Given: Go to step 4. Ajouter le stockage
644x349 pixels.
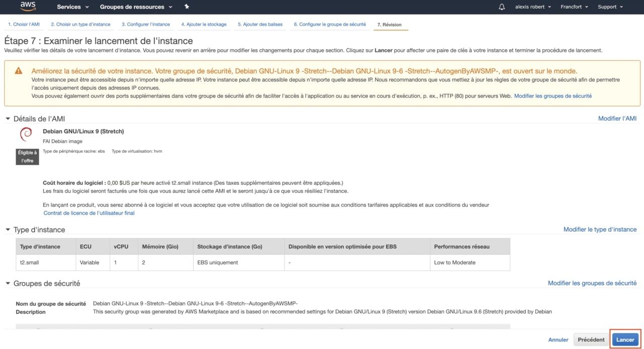Looking at the screenshot, I should 204,24.
